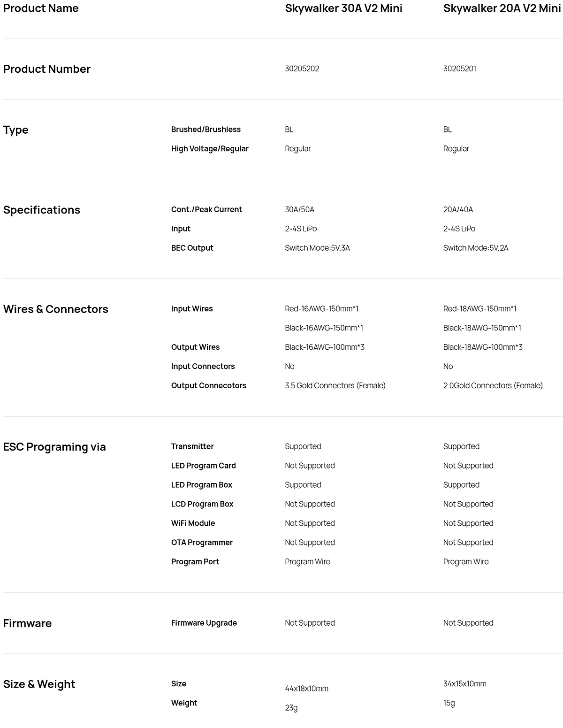Select product number 30205202
The height and width of the screenshot is (728, 563).
pyautogui.click(x=302, y=69)
